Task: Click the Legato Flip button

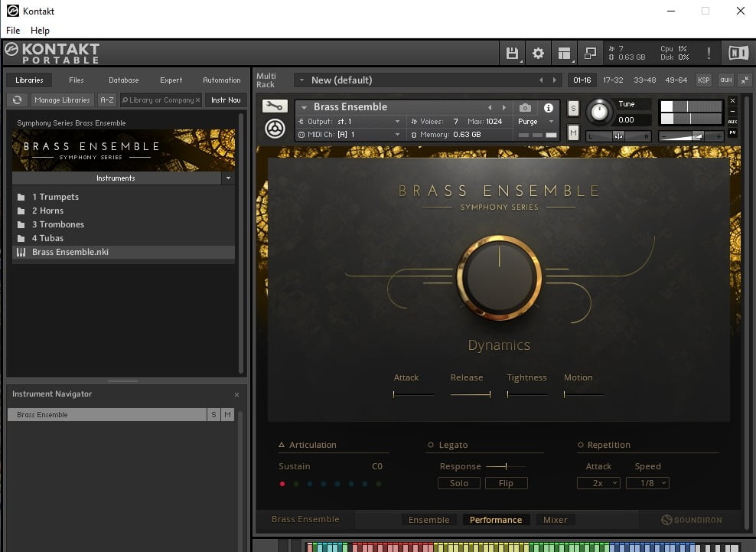Action: pos(507,483)
